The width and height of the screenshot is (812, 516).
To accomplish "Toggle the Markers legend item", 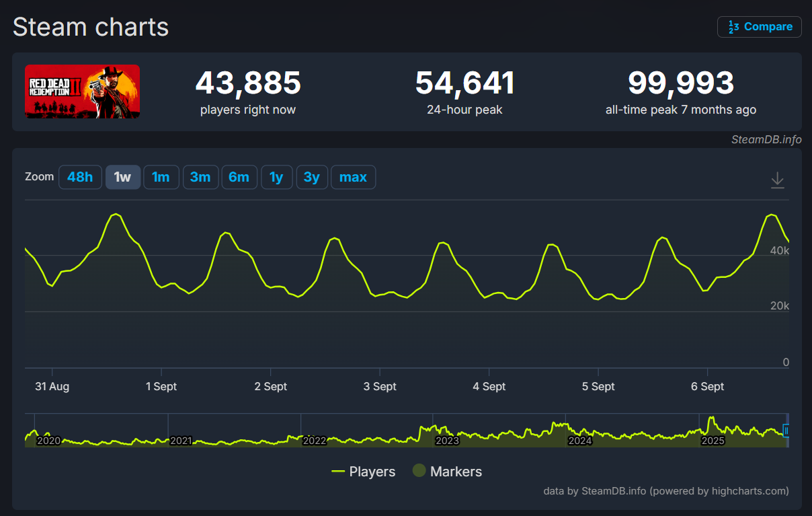I will [x=447, y=472].
